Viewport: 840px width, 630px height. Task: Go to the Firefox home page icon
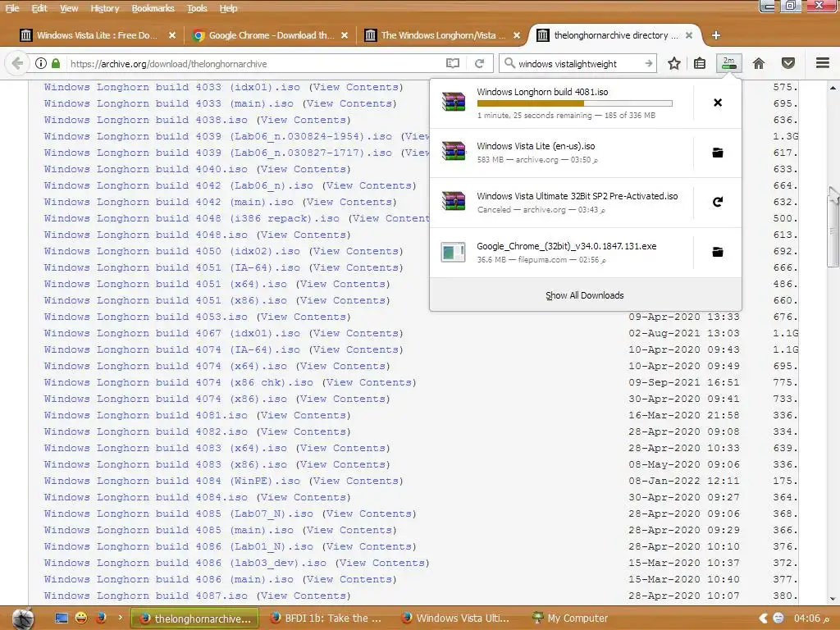tap(759, 63)
